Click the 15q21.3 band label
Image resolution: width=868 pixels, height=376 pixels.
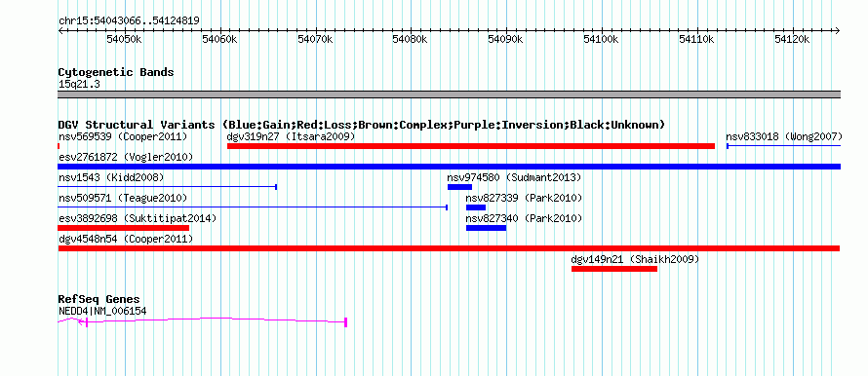click(x=79, y=84)
